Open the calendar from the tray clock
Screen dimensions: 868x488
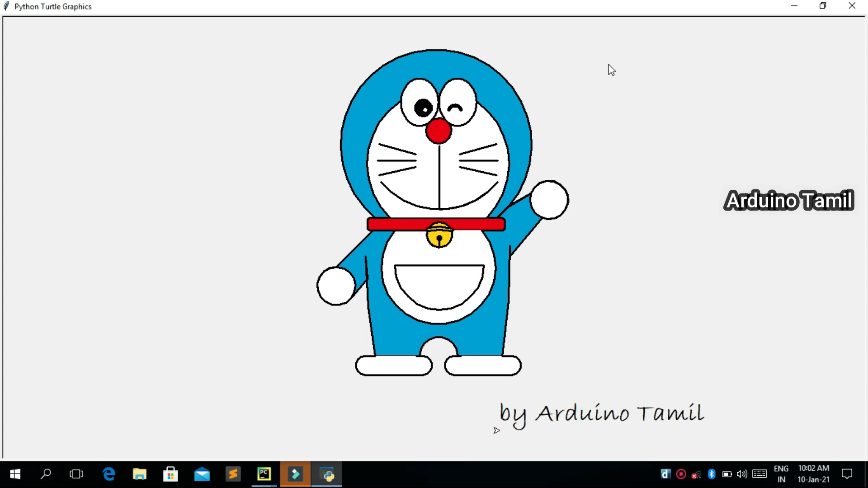[x=814, y=474]
